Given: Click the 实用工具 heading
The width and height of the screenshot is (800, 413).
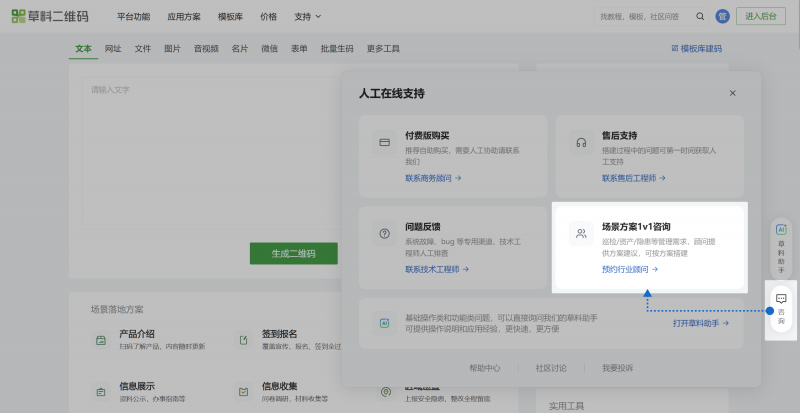Looking at the screenshot, I should [x=566, y=406].
